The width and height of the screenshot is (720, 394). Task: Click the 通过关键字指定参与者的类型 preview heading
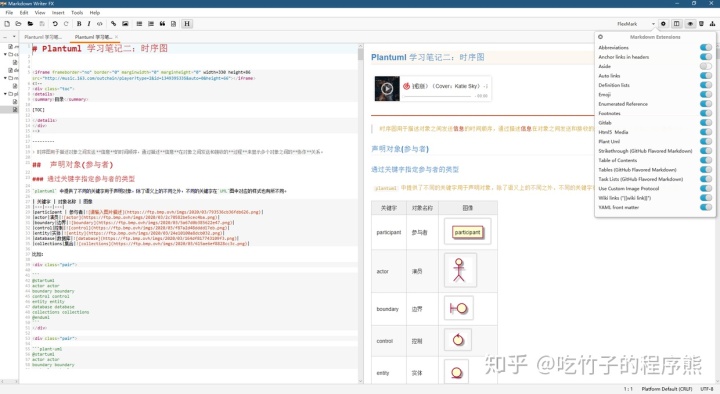pyautogui.click(x=415, y=169)
